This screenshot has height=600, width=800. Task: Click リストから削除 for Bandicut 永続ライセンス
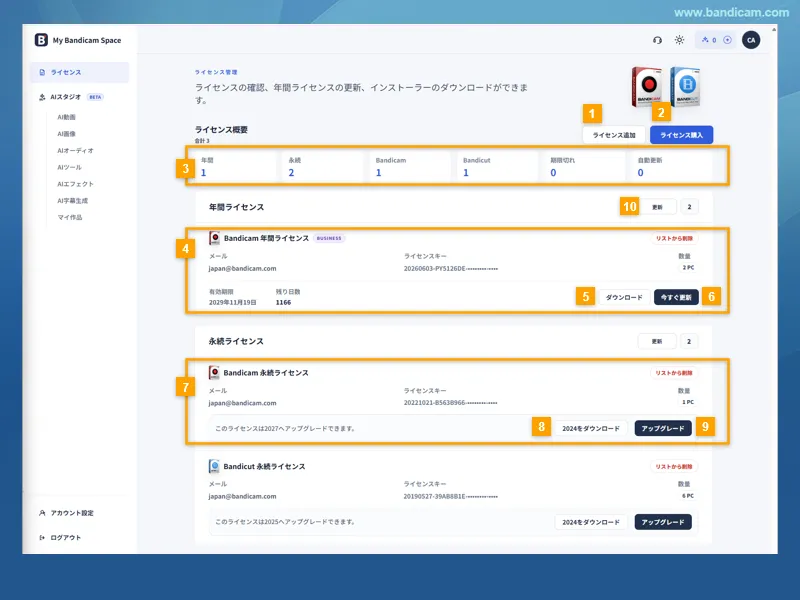point(674,466)
